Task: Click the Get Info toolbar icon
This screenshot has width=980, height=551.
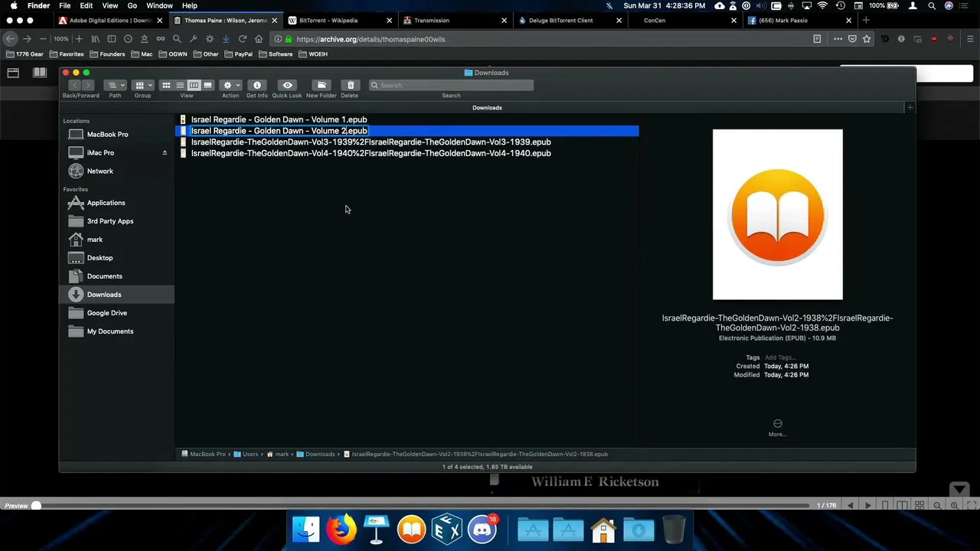Action: (257, 85)
